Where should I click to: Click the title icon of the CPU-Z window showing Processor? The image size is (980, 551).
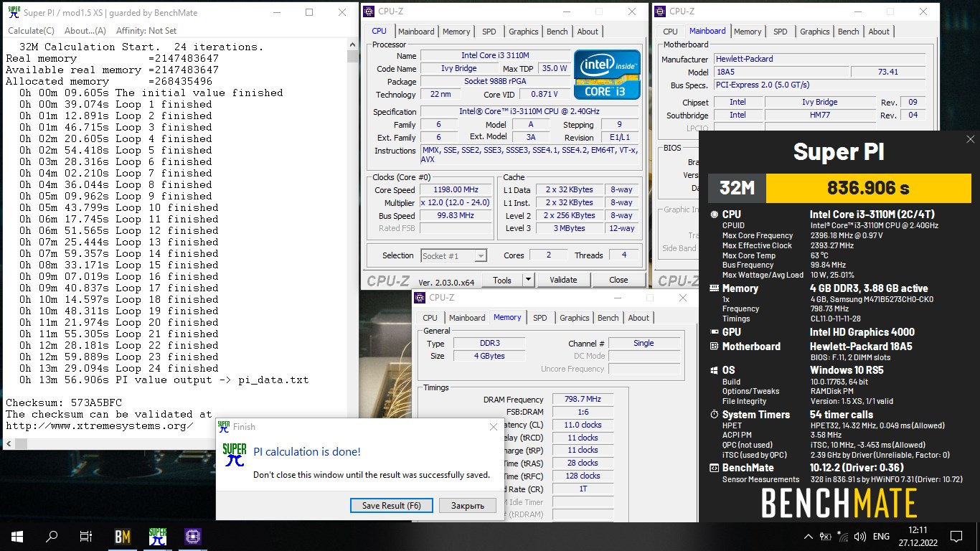point(369,11)
